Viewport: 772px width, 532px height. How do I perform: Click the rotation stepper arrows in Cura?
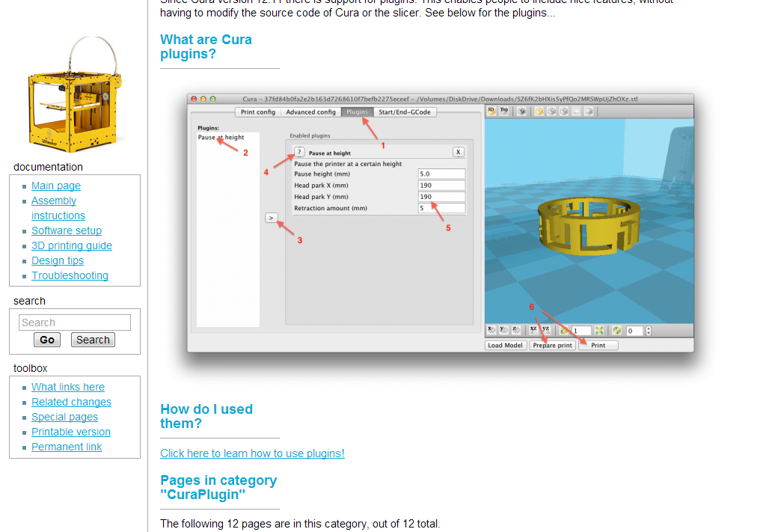pos(649,331)
